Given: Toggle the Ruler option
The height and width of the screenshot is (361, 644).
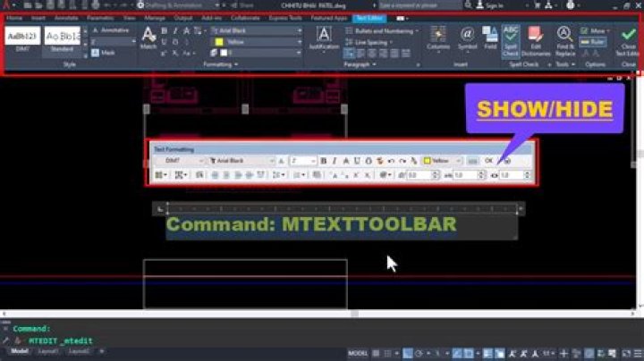Looking at the screenshot, I should tap(593, 42).
